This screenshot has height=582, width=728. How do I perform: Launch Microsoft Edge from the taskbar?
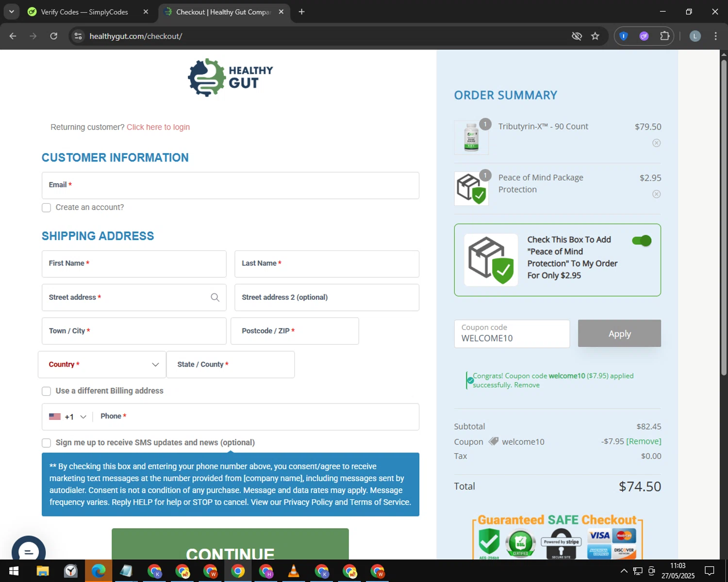tap(99, 571)
